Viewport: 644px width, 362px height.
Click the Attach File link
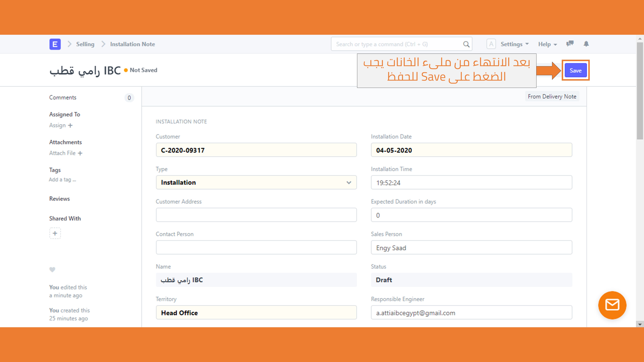pos(62,153)
